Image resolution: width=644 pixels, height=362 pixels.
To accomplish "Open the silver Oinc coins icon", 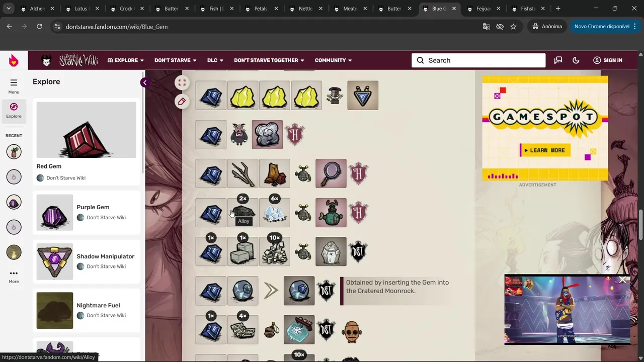I will tap(267, 134).
